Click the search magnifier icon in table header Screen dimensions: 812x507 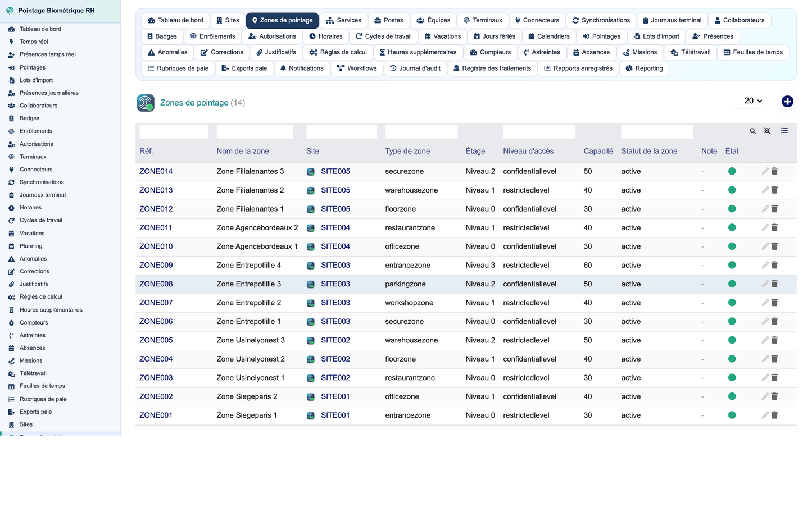(x=752, y=131)
